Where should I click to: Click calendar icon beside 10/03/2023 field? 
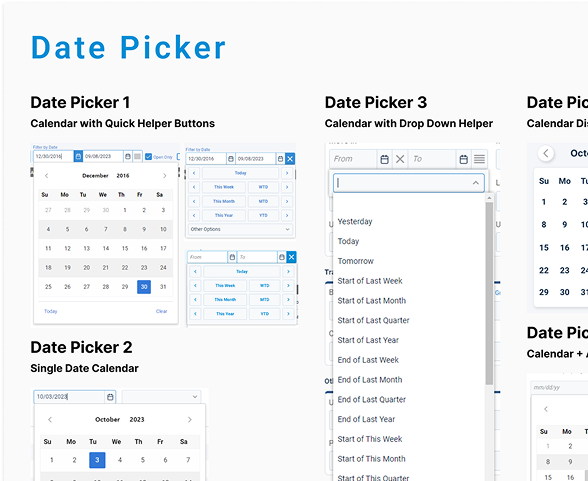110,397
